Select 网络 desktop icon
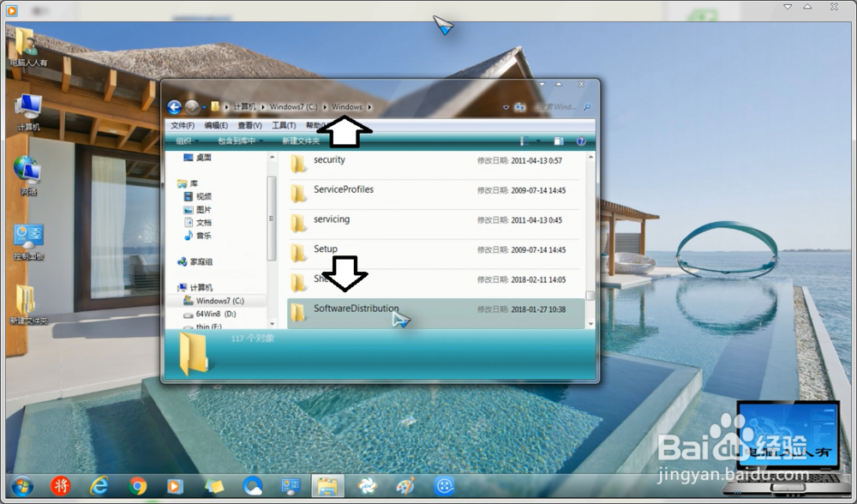 click(28, 176)
